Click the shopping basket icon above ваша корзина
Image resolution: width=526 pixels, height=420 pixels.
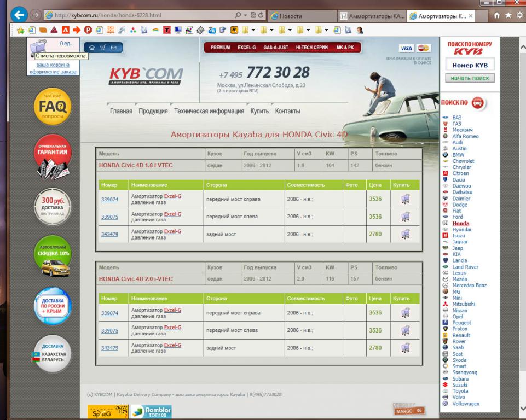click(39, 48)
